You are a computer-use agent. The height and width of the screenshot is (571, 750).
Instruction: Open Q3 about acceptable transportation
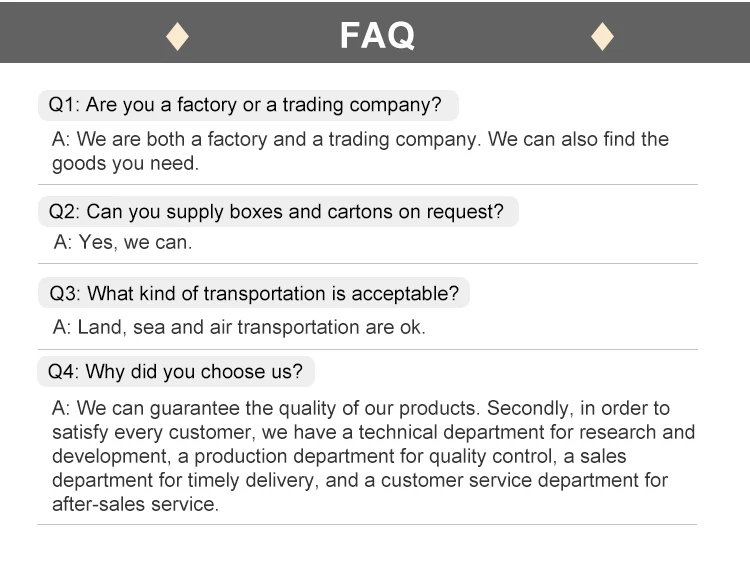(x=253, y=293)
